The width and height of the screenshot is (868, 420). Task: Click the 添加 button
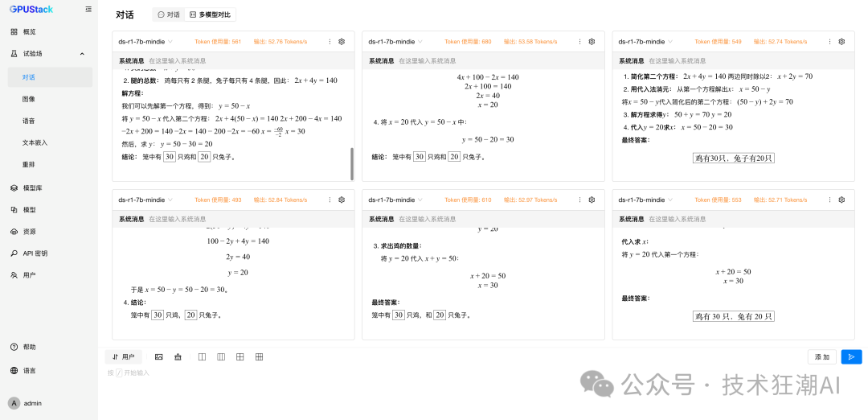point(822,356)
